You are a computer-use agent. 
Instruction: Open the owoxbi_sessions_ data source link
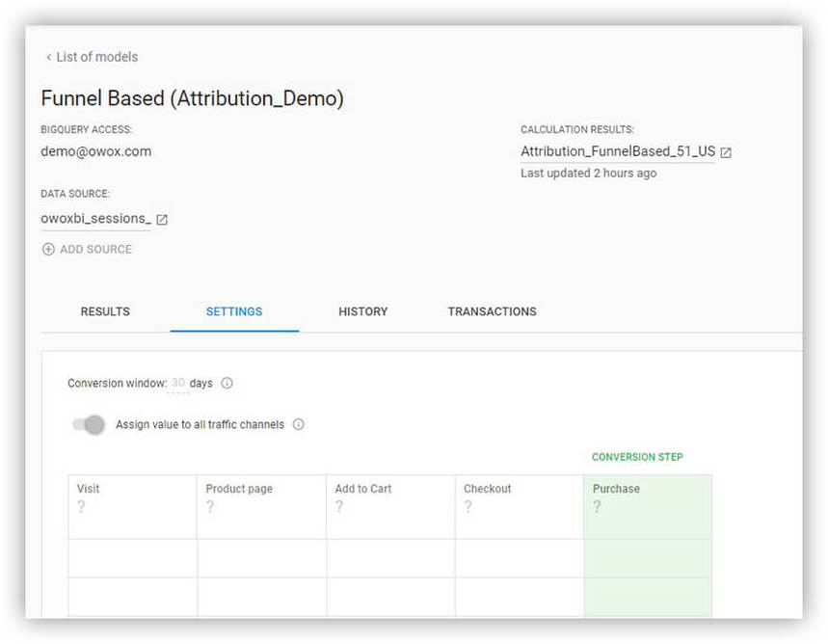pyautogui.click(x=95, y=219)
